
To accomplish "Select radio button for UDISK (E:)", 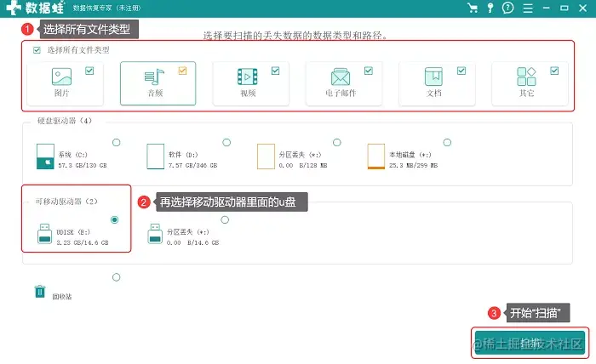I will tap(114, 219).
